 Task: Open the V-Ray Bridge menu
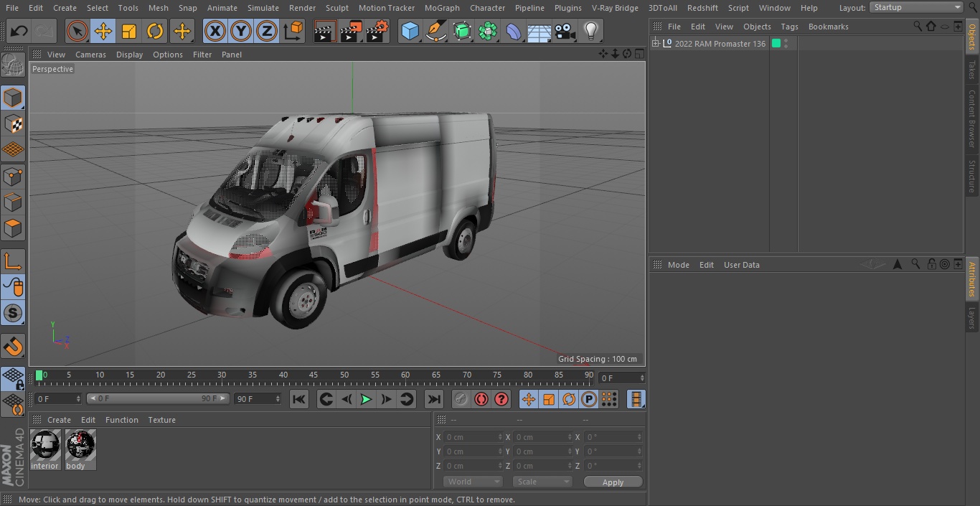pyautogui.click(x=615, y=8)
